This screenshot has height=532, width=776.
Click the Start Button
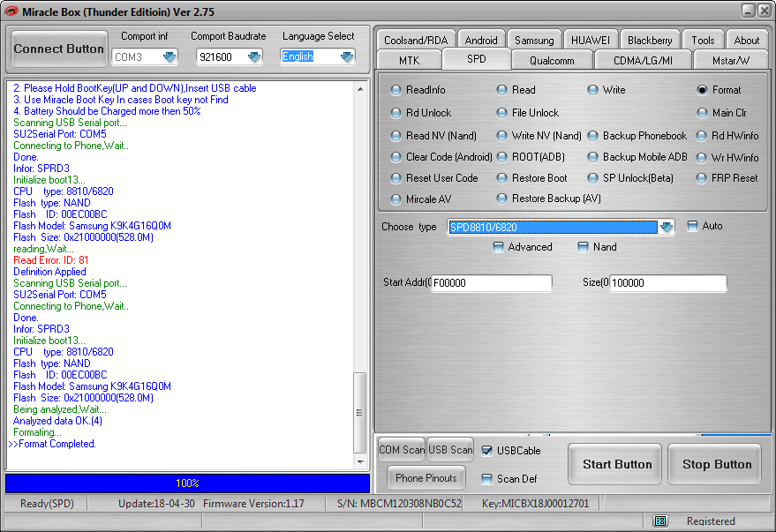pyautogui.click(x=616, y=464)
